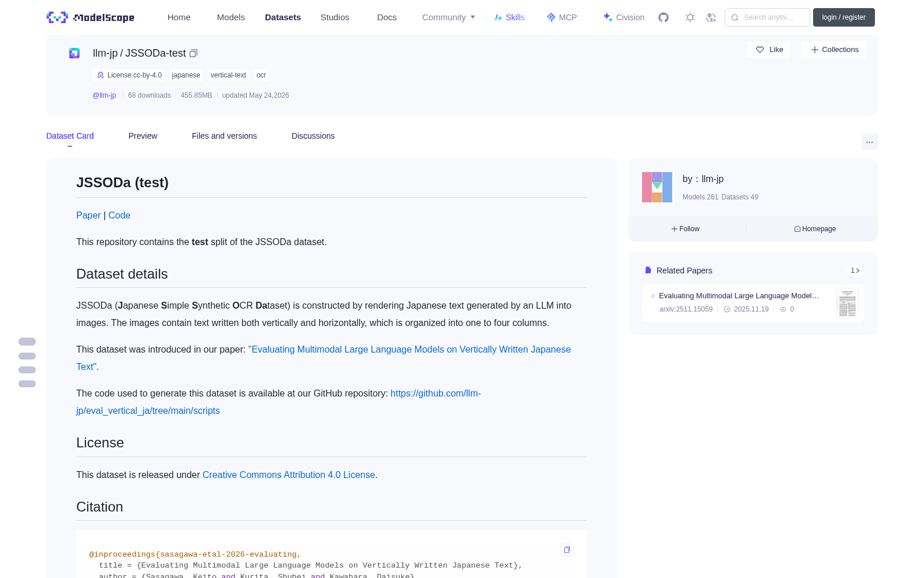Switch to the Preview tab
924x578 pixels.
[143, 136]
